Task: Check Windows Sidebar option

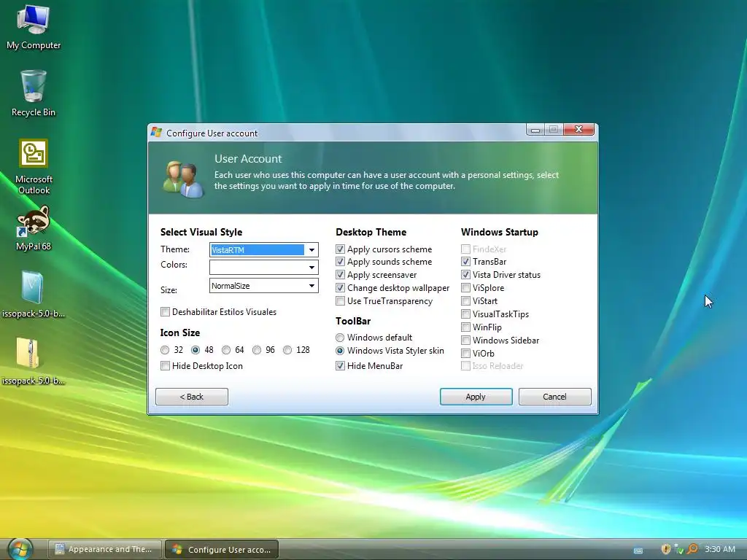Action: click(x=466, y=340)
